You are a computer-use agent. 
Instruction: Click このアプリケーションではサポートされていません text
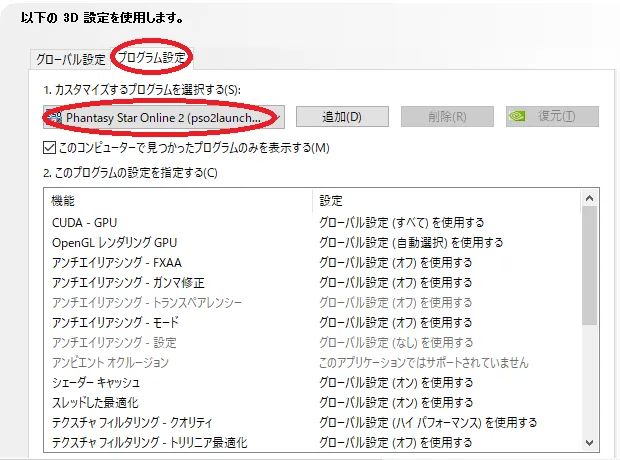(x=424, y=363)
